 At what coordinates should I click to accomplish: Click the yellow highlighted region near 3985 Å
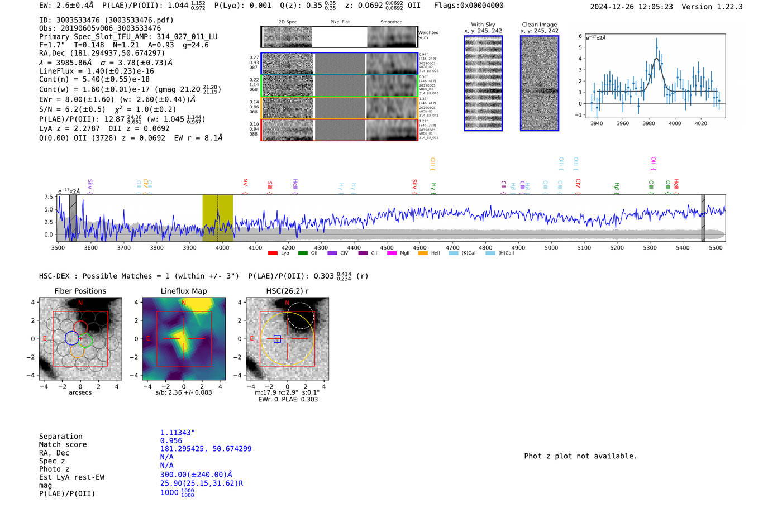point(217,218)
